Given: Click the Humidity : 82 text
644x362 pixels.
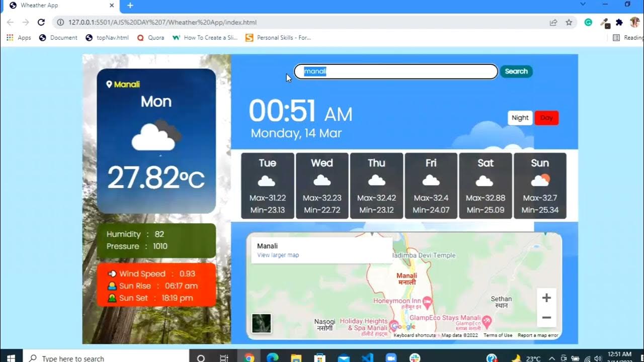Looking at the screenshot, I should coord(135,234).
